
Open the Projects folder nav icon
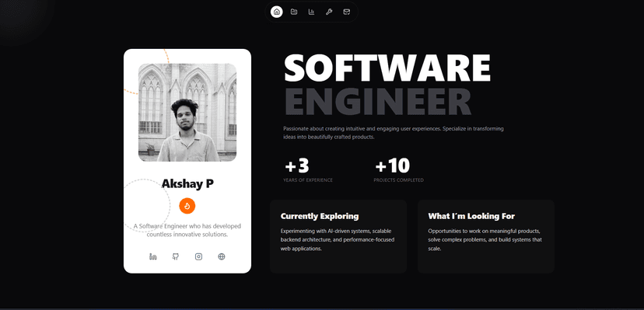(294, 12)
